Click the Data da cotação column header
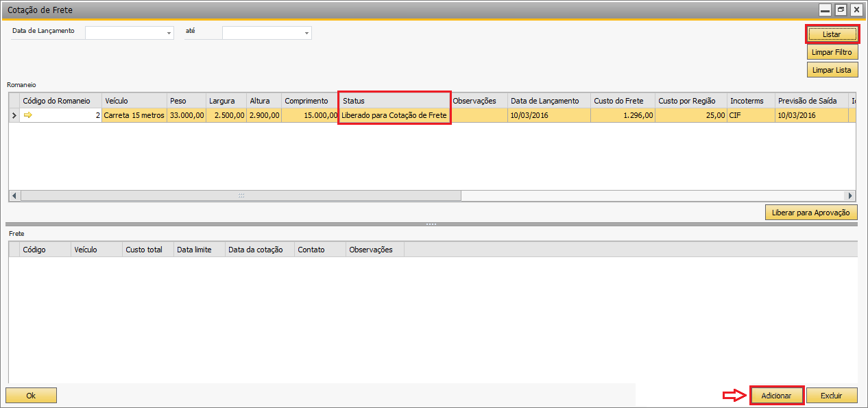Viewport: 868px width, 408px height. coord(260,250)
